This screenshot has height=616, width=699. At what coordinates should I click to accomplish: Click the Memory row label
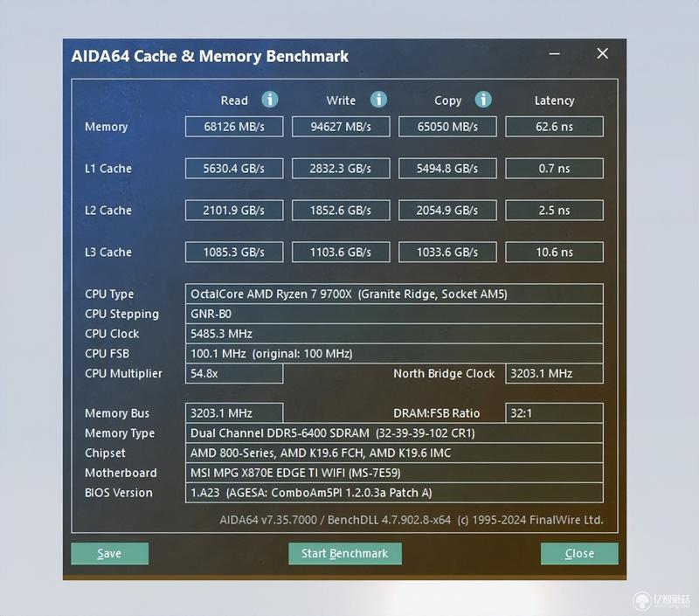(x=106, y=127)
